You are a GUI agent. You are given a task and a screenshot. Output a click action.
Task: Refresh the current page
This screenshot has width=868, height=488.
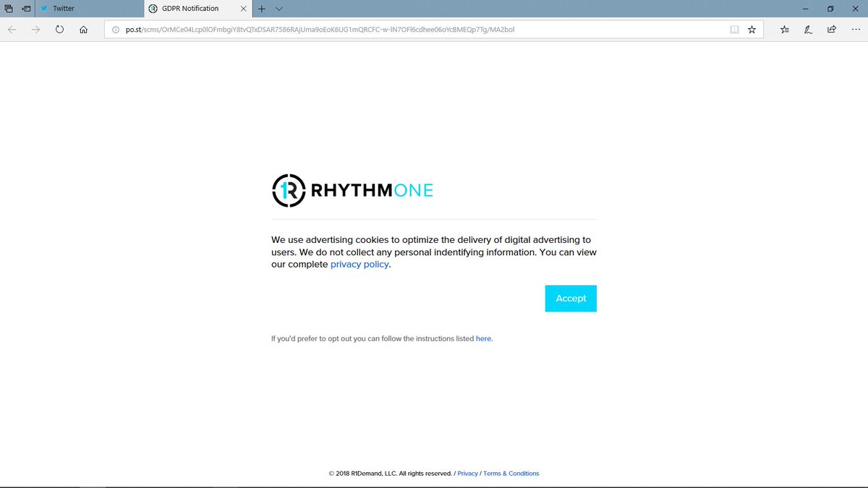(59, 30)
